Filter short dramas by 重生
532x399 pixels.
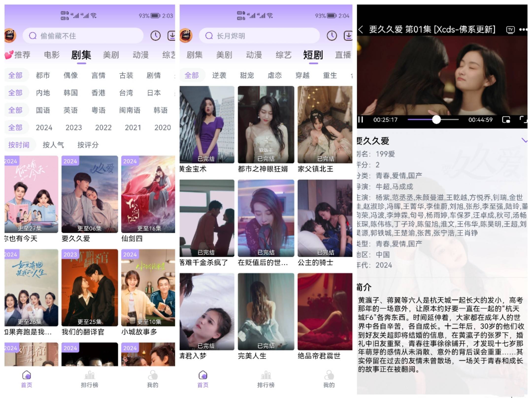330,75
